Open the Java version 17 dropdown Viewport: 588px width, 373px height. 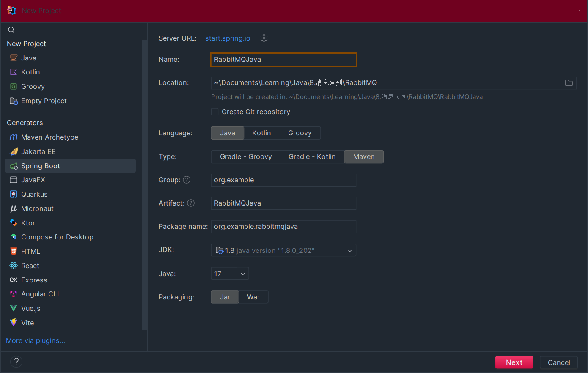(x=230, y=274)
